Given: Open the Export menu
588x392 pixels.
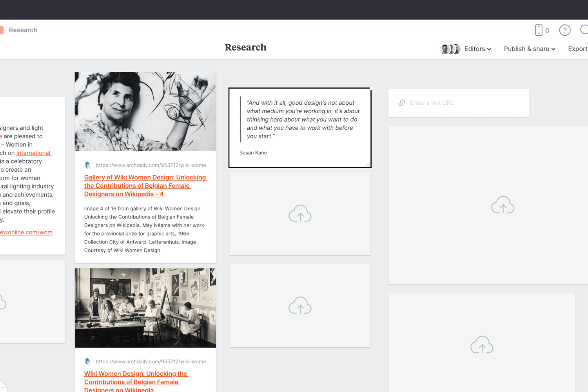Looking at the screenshot, I should (578, 49).
